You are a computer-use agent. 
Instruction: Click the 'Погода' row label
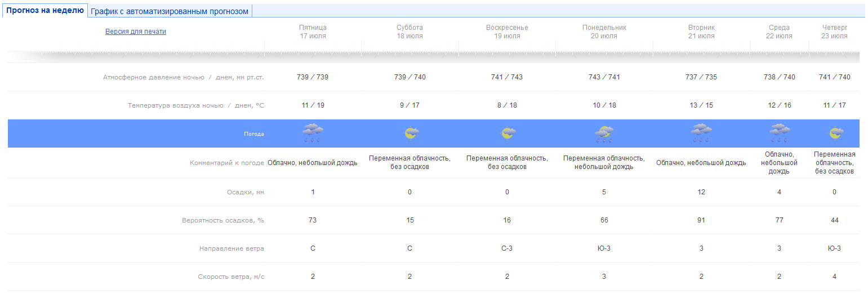(x=253, y=134)
